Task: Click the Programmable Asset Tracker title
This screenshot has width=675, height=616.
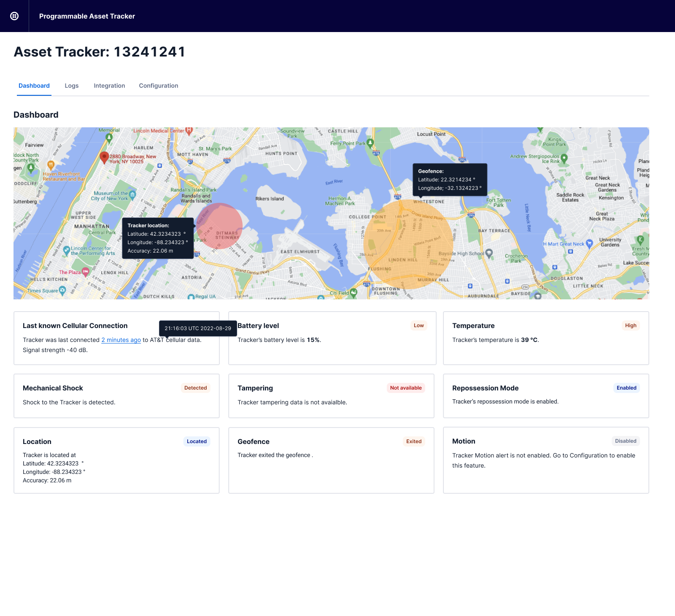Action: tap(87, 16)
